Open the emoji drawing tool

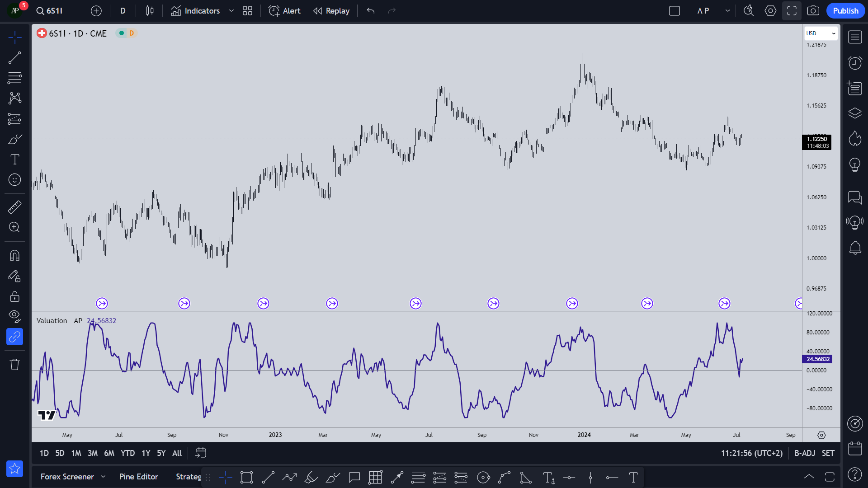[x=14, y=179]
